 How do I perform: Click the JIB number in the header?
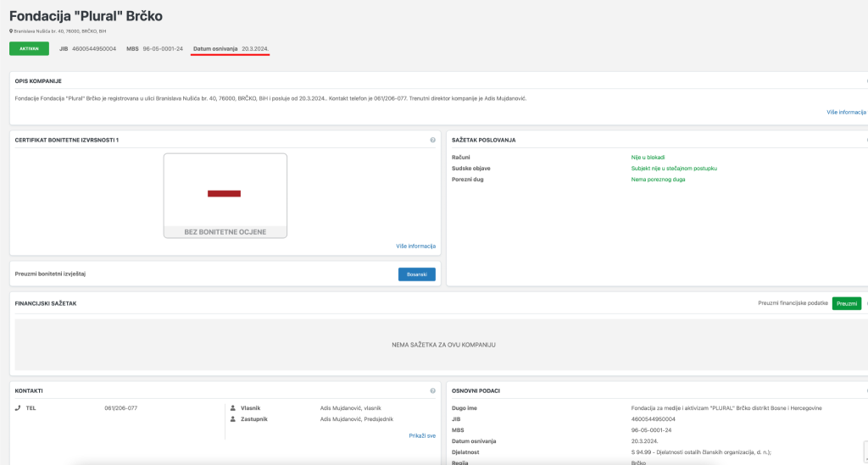pos(93,48)
